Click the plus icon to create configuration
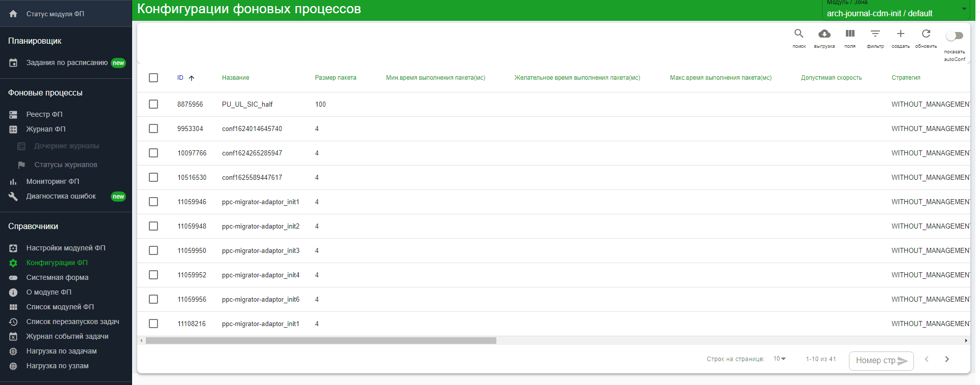Screen dimensions: 980x385 [900, 34]
